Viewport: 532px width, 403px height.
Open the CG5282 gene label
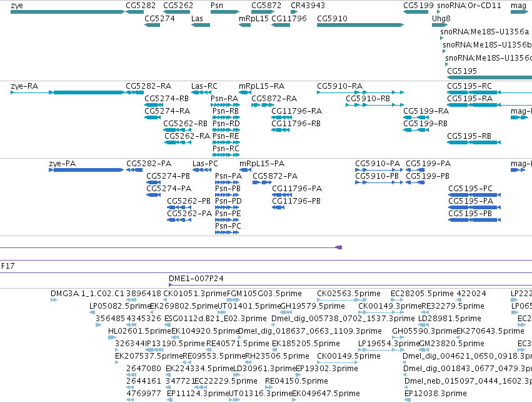141,6
